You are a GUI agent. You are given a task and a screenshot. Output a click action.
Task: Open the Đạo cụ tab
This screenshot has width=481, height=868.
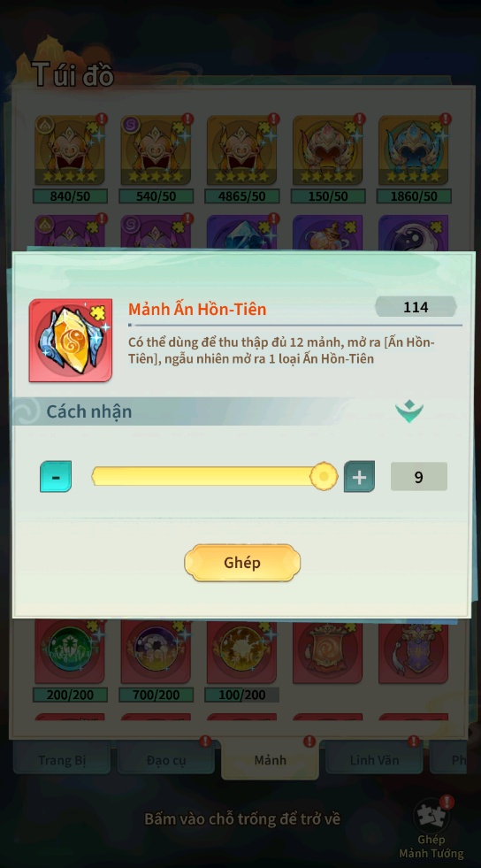[x=166, y=760]
